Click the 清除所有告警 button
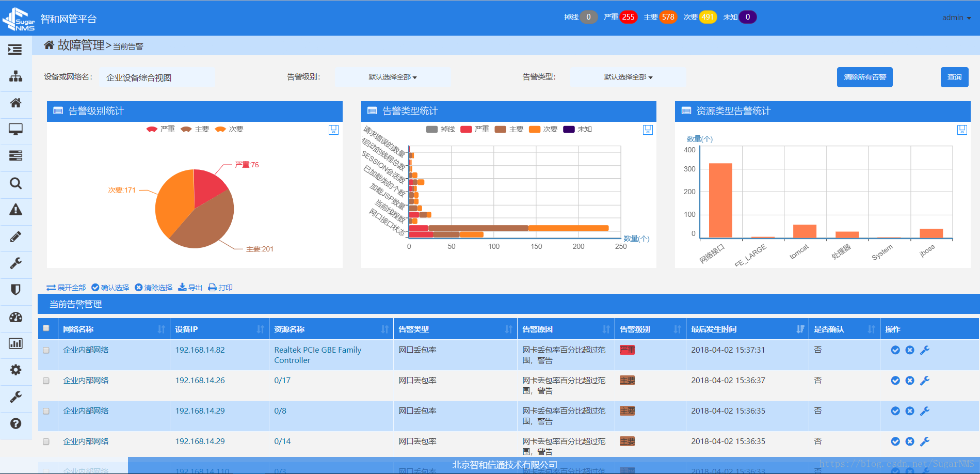 pyautogui.click(x=864, y=77)
